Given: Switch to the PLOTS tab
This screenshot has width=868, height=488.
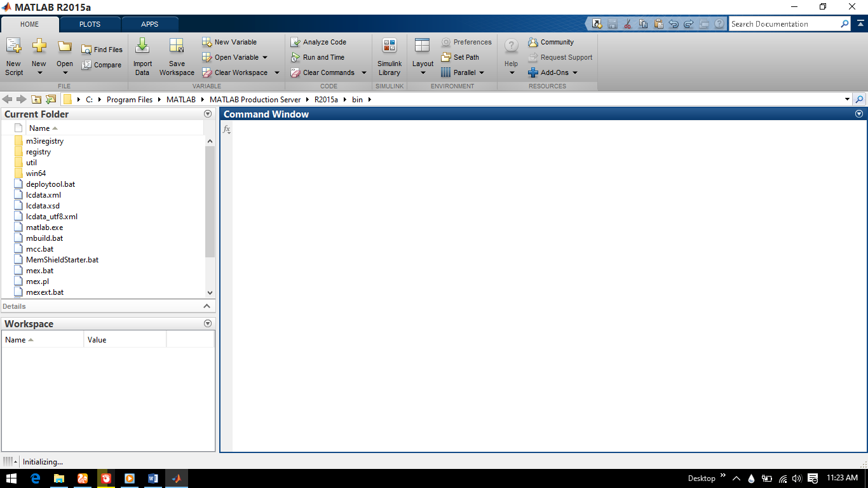Looking at the screenshot, I should [x=89, y=24].
